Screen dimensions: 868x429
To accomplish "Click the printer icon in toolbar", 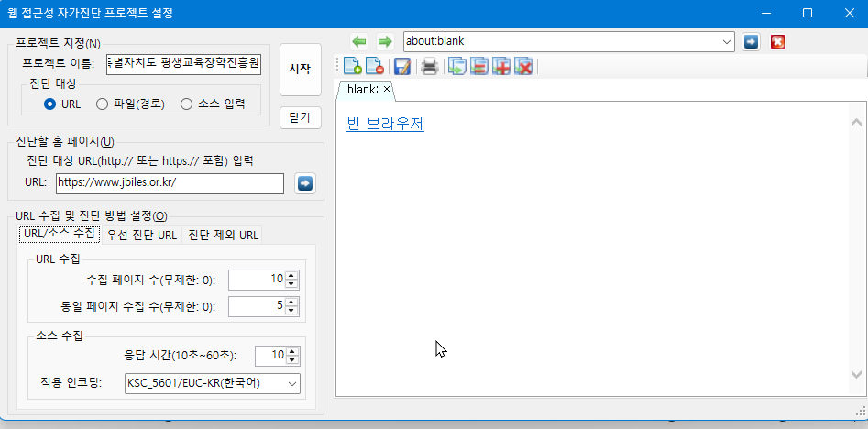I will 429,66.
